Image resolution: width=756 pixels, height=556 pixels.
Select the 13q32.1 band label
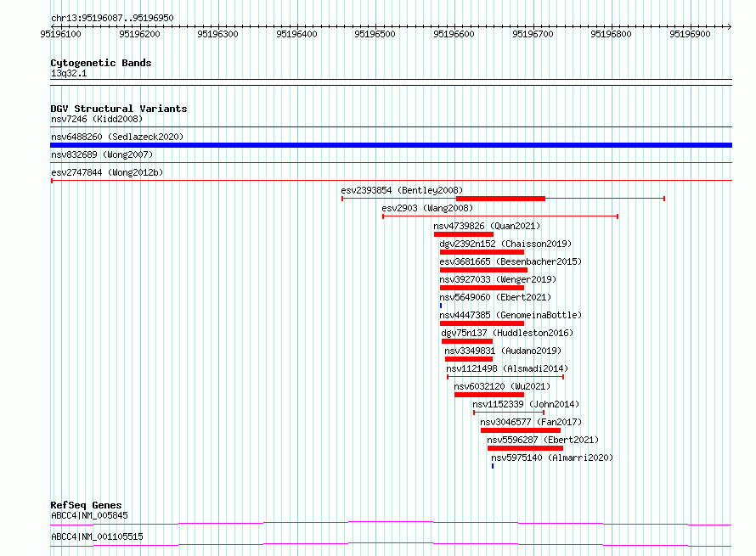[x=69, y=73]
